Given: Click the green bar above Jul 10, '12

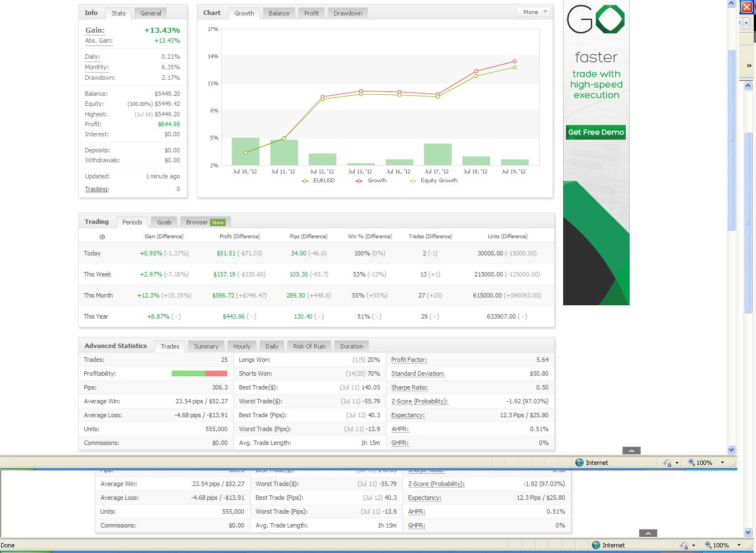Looking at the screenshot, I should (245, 152).
